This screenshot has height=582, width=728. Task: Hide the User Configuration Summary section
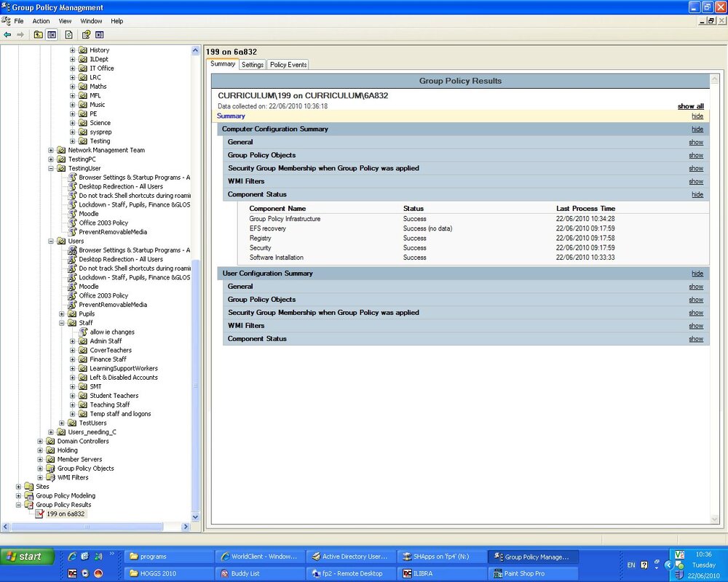pyautogui.click(x=697, y=274)
